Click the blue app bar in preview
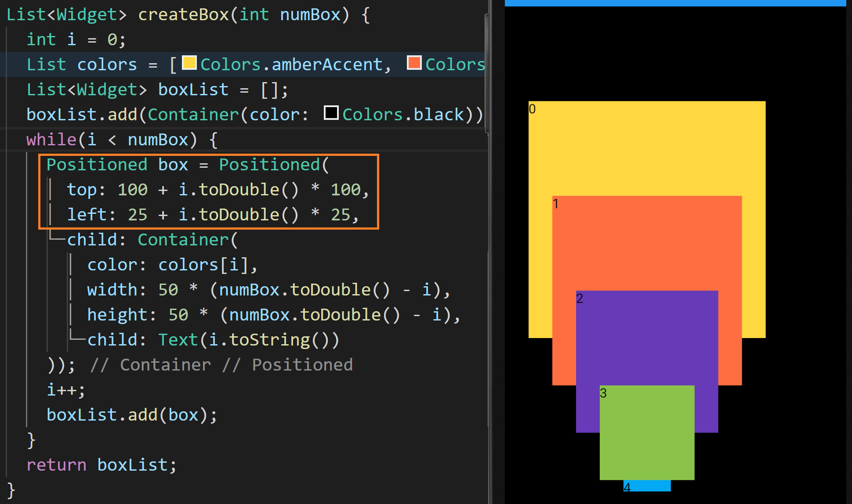 click(675, 3)
